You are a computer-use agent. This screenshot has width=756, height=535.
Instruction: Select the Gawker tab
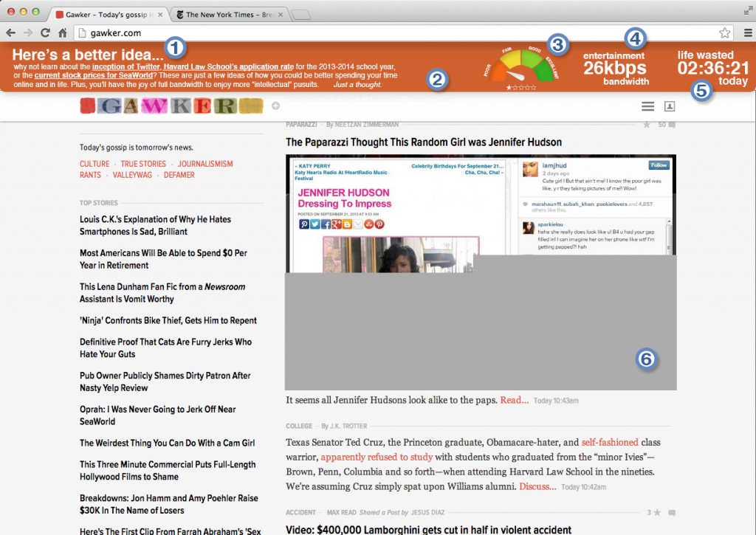click(x=109, y=15)
